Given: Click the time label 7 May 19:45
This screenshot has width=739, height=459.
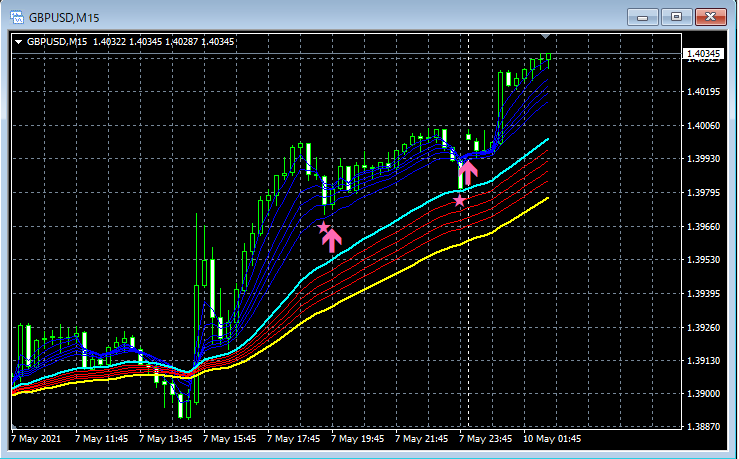Looking at the screenshot, I should point(358,439).
